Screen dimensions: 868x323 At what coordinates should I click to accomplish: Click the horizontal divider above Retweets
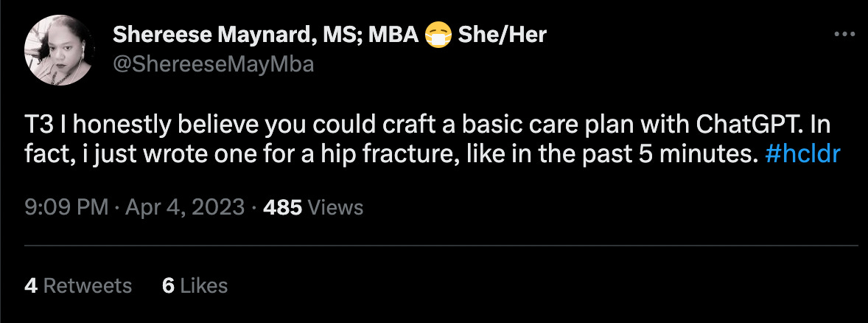click(442, 245)
